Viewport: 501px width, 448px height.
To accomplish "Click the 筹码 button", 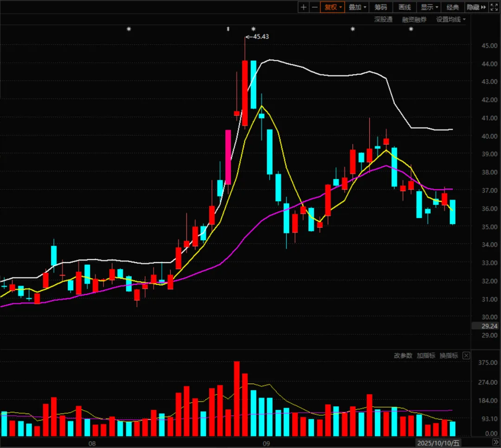I will [x=380, y=7].
